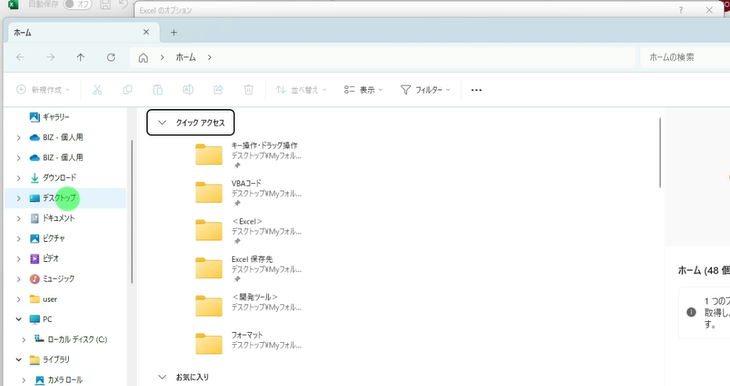This screenshot has width=730, height=386.
Task: Open the three-dot more options menu
Action: click(x=476, y=90)
